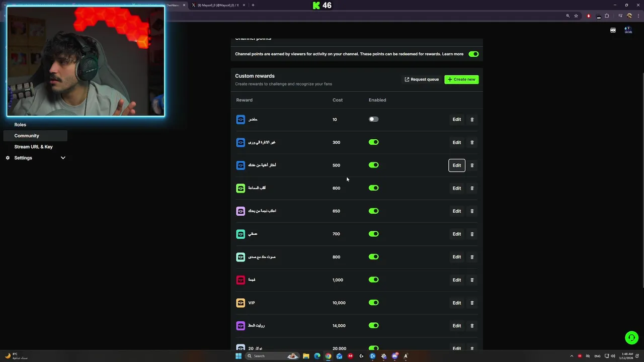The width and height of the screenshot is (644, 362).
Task: Open the taskbar clock showing 1:48 AM
Action: click(x=626, y=356)
